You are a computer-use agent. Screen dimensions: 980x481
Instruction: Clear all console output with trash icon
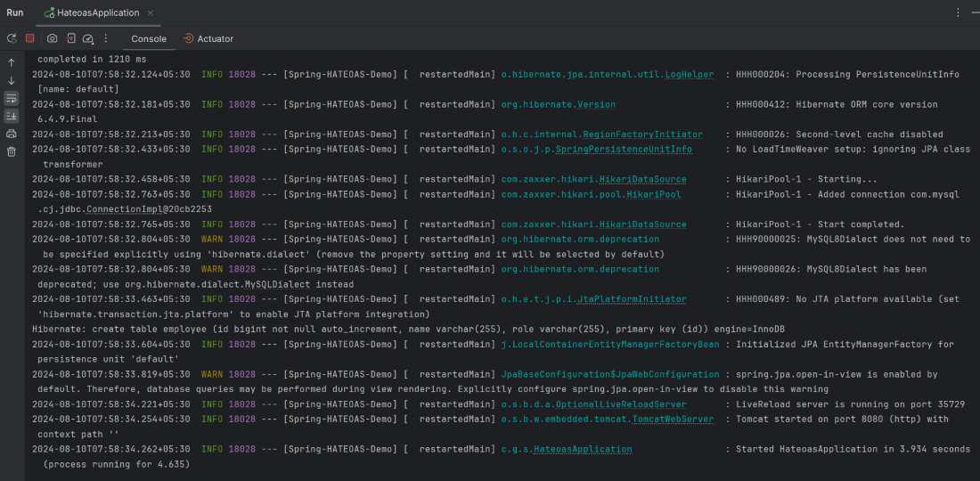click(12, 151)
